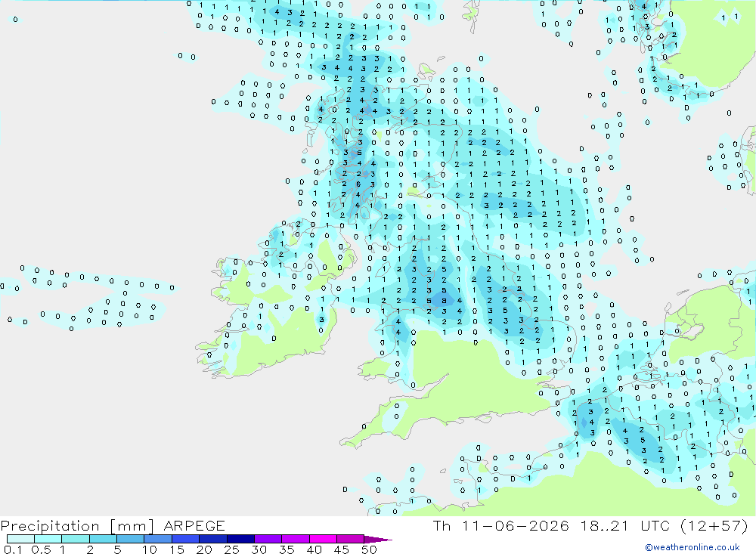Click the '[mm]' unit label
Screen dimensions: 756x554
click(x=132, y=525)
